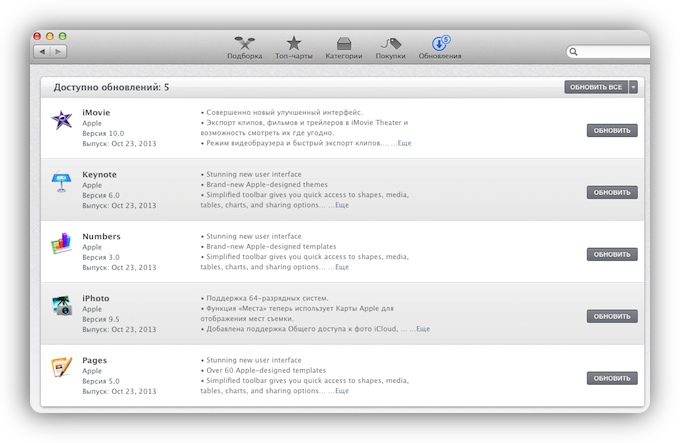This screenshot has width=680, height=443.
Task: Click Версия 10.0 under iMovie
Action: (103, 134)
